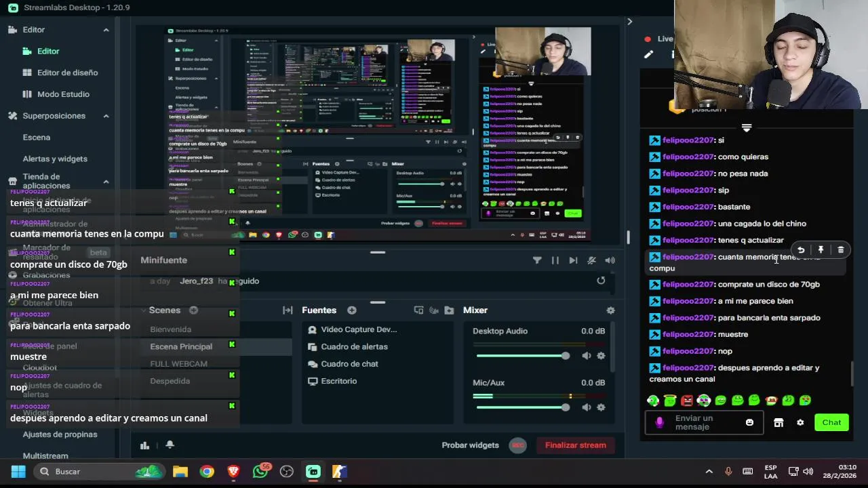Open Ajustes de propinas in sidebar
The height and width of the screenshot is (488, 868).
point(60,434)
